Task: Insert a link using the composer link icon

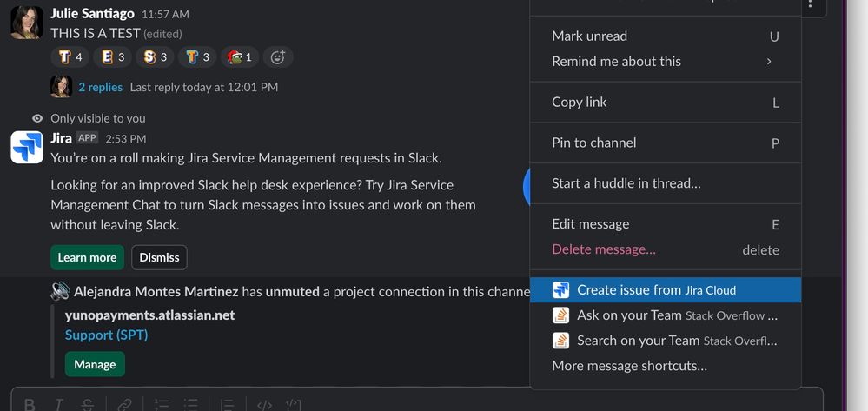Action: tap(124, 406)
